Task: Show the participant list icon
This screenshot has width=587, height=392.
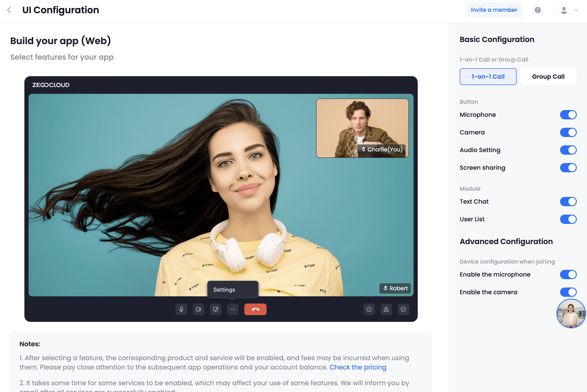Action: click(386, 309)
